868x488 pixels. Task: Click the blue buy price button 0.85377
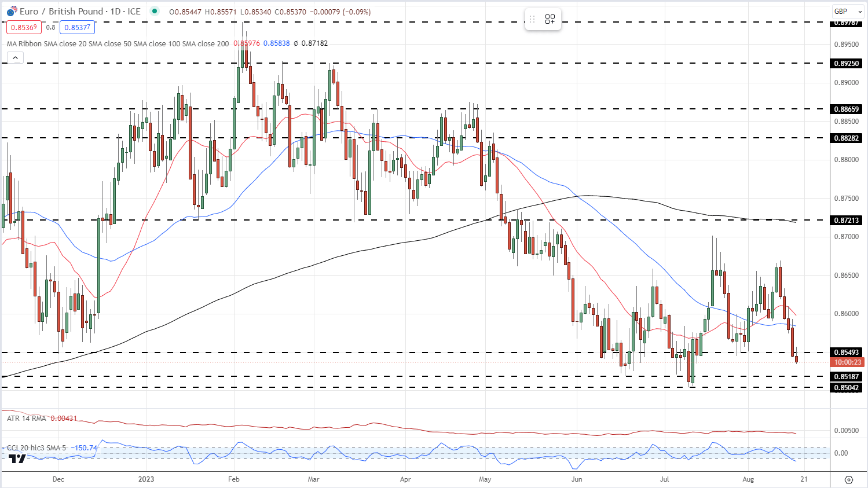pyautogui.click(x=77, y=27)
